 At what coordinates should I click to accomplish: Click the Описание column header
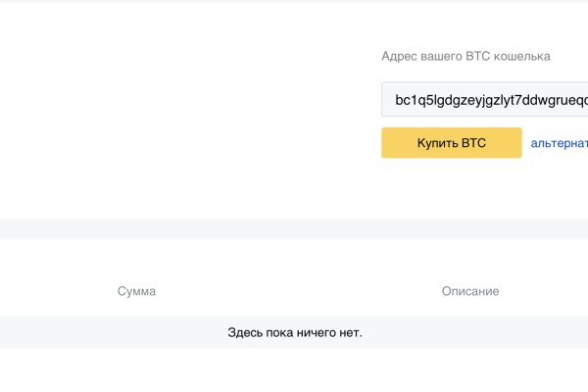(x=470, y=291)
